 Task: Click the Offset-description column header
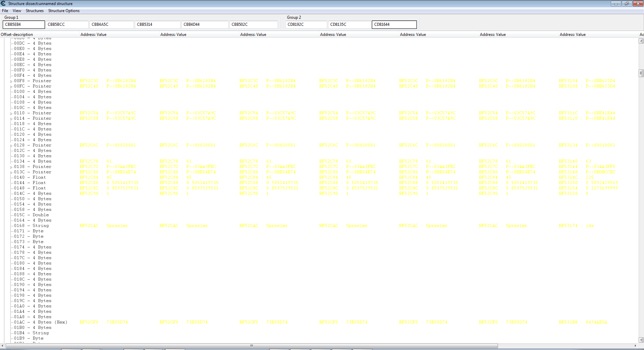click(40, 35)
